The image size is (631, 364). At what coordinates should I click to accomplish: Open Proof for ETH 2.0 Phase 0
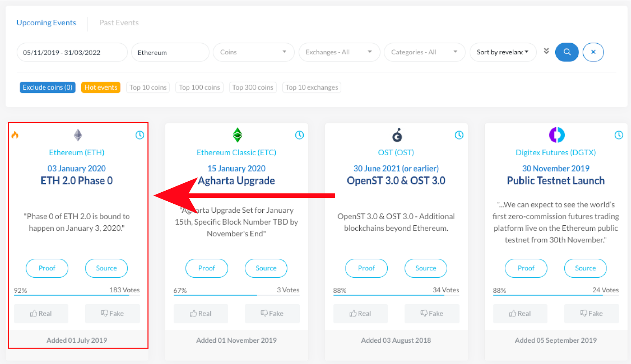[x=47, y=268]
